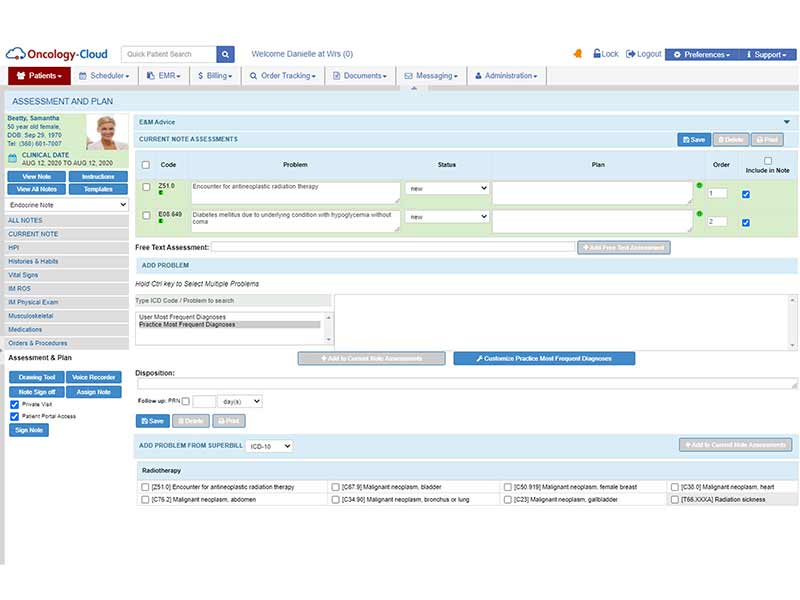Click green status dot beside Z51.0 plan

pos(699,185)
